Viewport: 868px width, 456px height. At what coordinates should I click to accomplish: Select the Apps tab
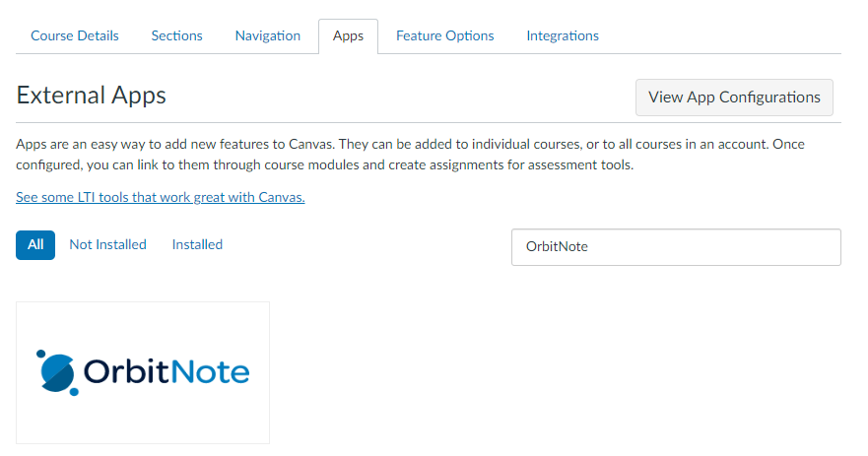pos(348,36)
